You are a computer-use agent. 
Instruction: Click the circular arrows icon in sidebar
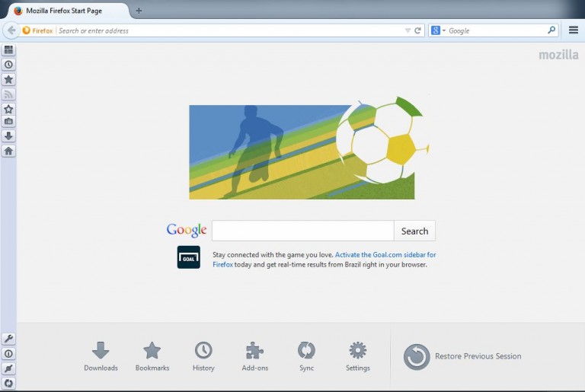coord(8,383)
